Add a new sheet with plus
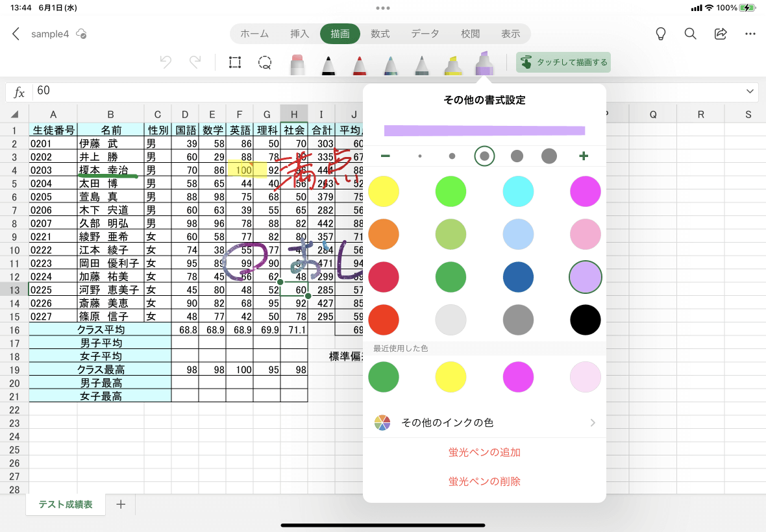Viewport: 766px width, 532px height. coord(121,504)
